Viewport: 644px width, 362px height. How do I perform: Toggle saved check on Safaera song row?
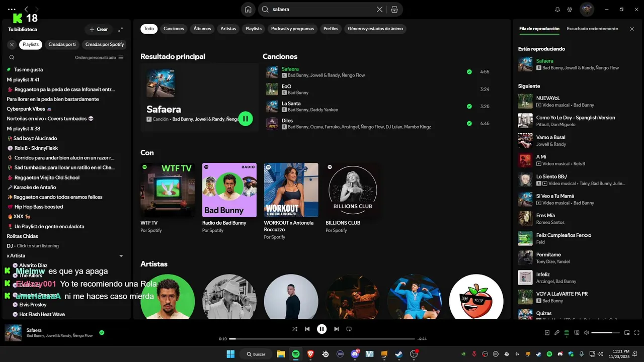(469, 72)
